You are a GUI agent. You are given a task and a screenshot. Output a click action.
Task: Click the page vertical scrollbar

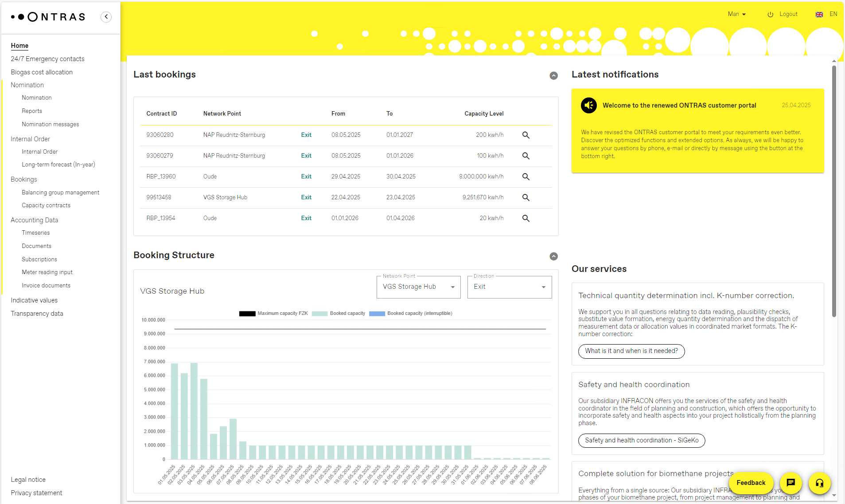[834, 190]
